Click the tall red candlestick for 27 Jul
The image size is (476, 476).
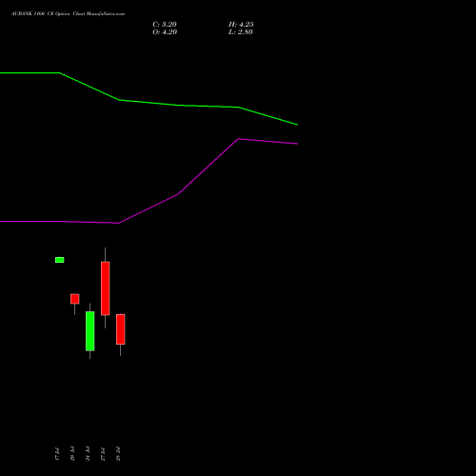[x=106, y=288]
